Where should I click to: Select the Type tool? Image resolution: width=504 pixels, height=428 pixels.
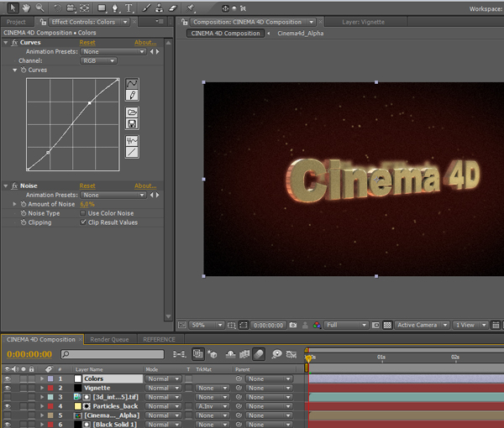click(x=129, y=8)
